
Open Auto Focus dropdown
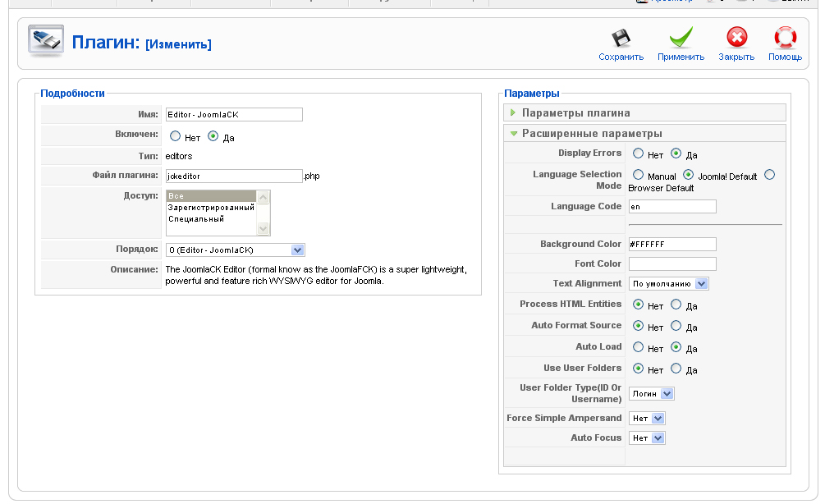tap(647, 438)
